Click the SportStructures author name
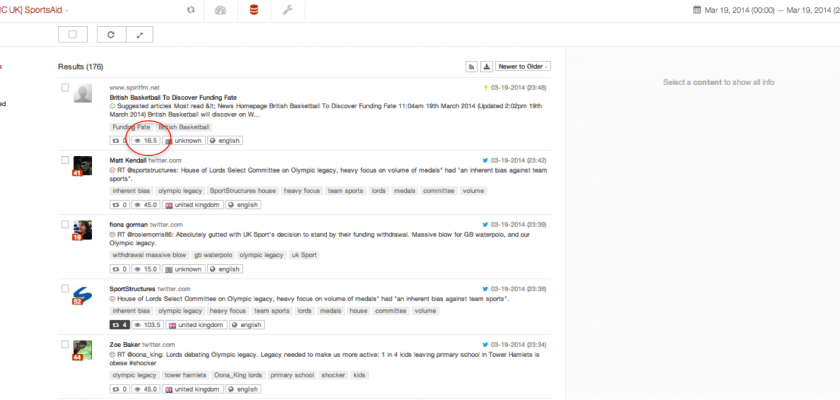 click(133, 288)
